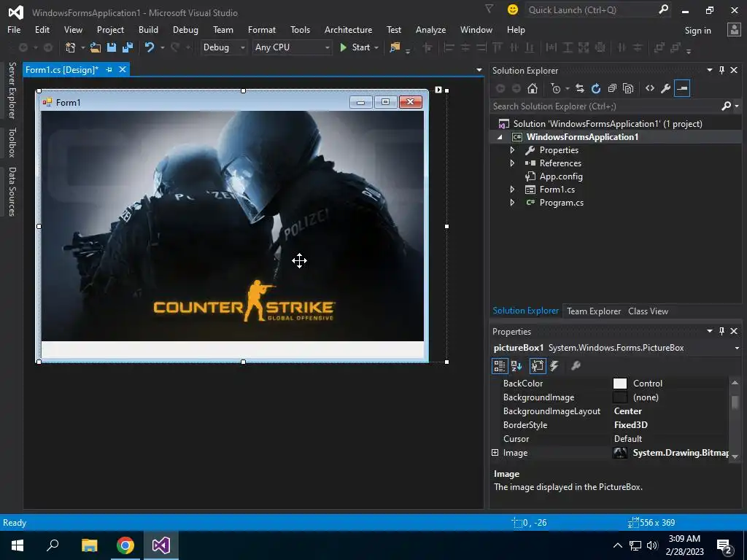Viewport: 747px width, 560px height.
Task: Toggle the Properties view button in Properties toolbar
Action: 538,366
